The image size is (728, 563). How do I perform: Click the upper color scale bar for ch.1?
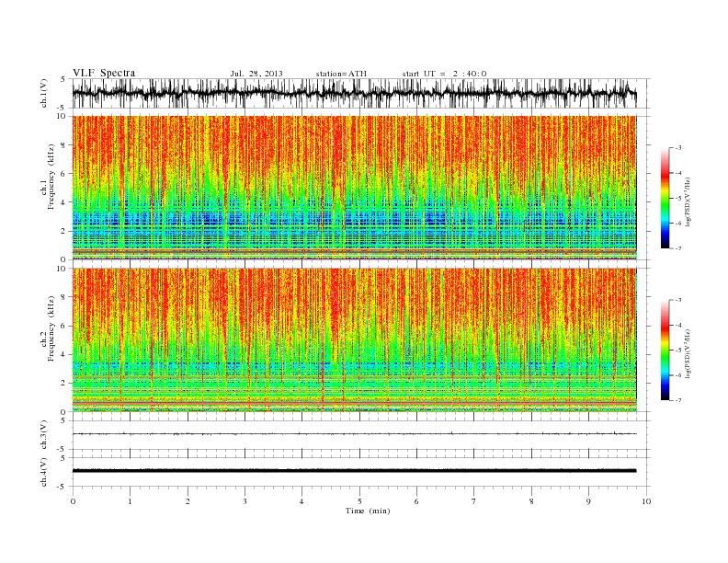[665, 198]
